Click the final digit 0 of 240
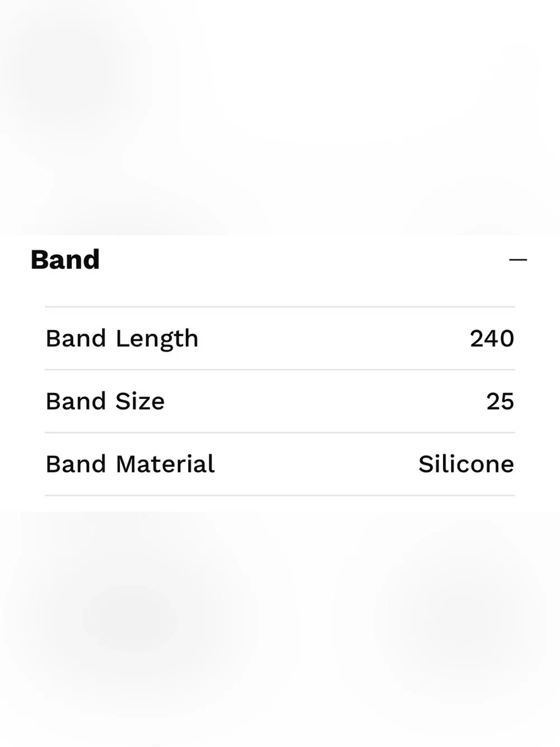The height and width of the screenshot is (747, 560). tap(507, 338)
